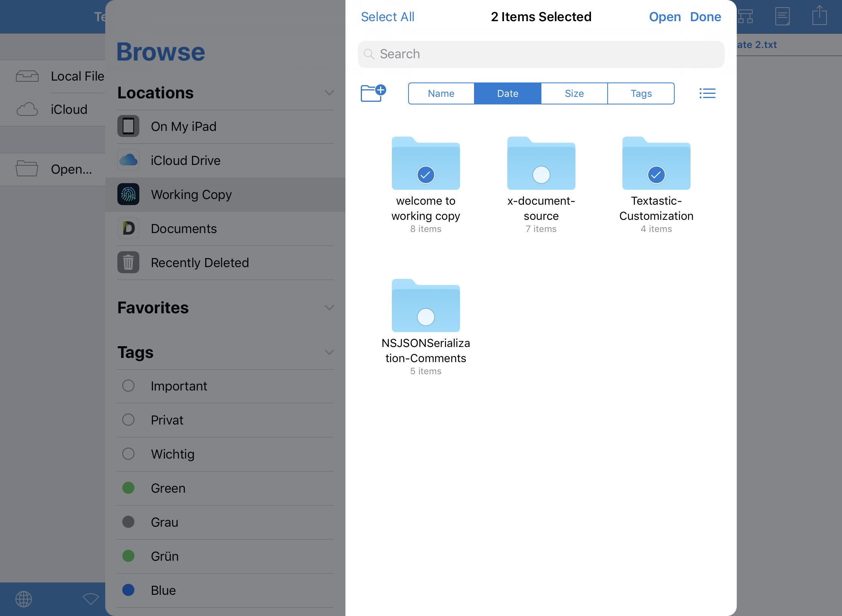Click the Documents app D icon
The width and height of the screenshot is (842, 616).
click(128, 228)
